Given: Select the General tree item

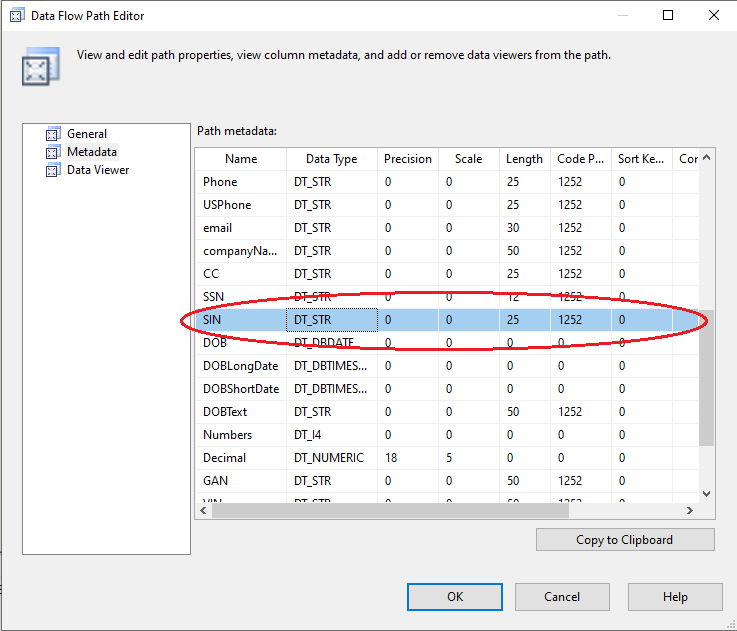Looking at the screenshot, I should 87,134.
